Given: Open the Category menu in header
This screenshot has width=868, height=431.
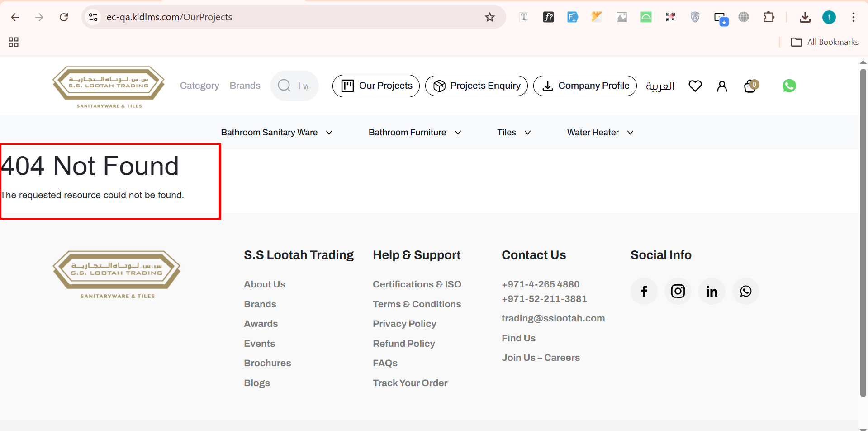Looking at the screenshot, I should [199, 86].
